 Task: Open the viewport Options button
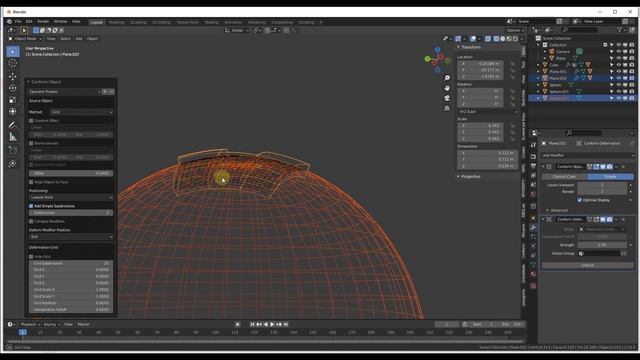pos(514,30)
